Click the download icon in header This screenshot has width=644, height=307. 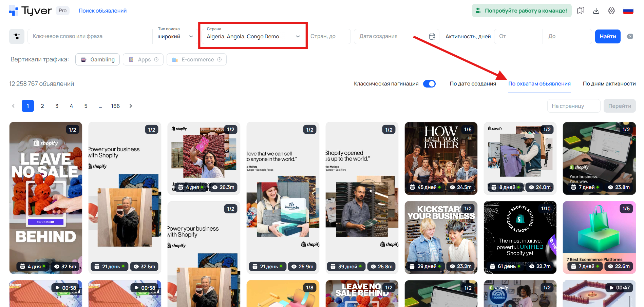pos(596,11)
